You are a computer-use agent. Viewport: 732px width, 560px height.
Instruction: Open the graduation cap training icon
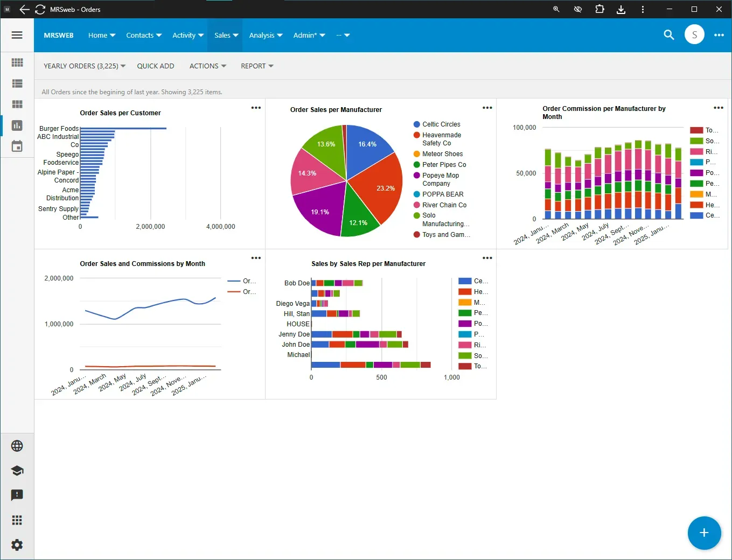17,471
